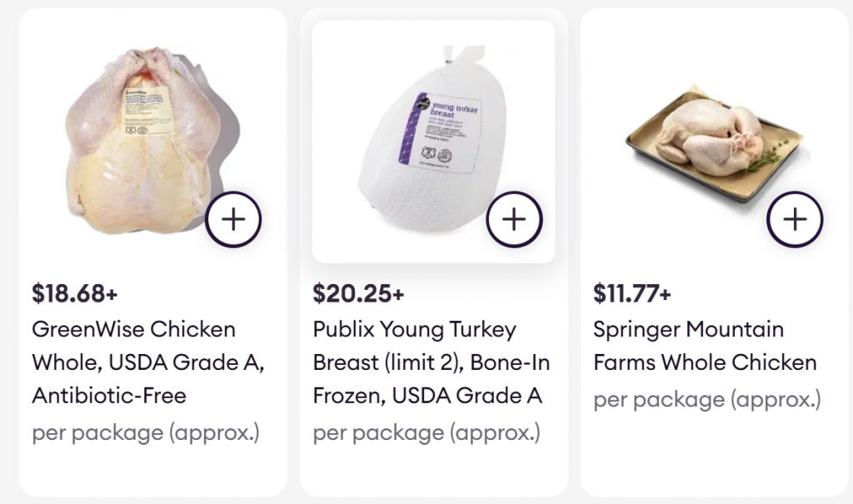Screen dimensions: 853x504
Task: Add Springer Mountain Farms Chicken to cart
Action: coord(796,219)
